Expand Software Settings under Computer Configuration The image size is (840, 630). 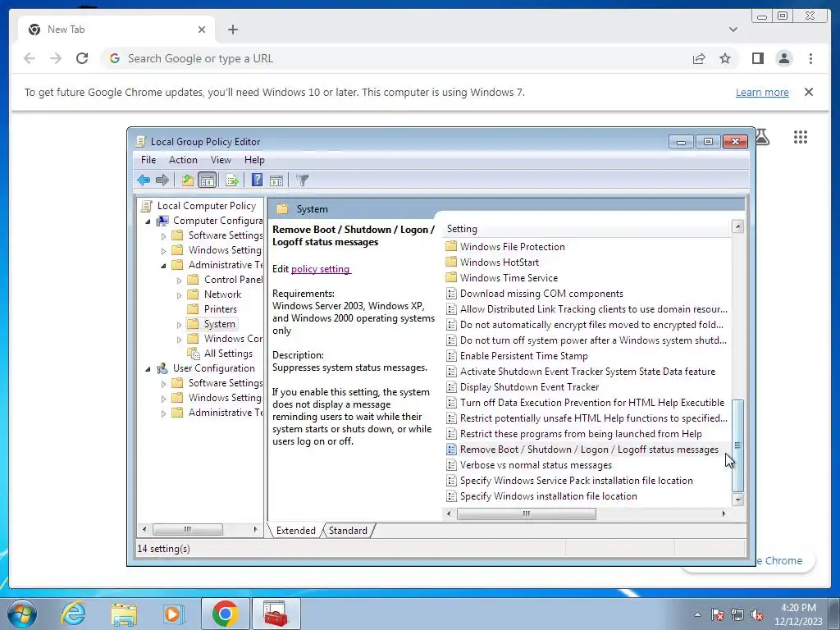point(164,235)
